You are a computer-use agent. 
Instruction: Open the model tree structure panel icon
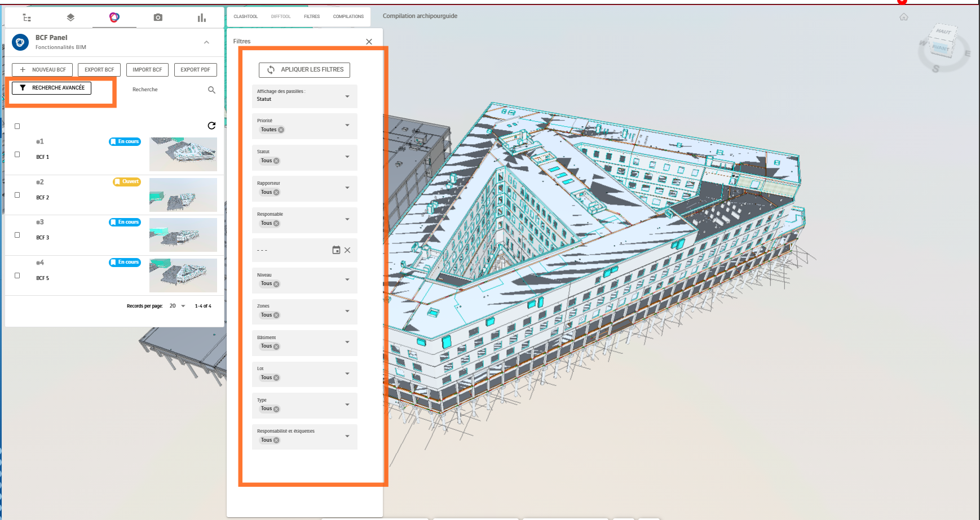27,17
